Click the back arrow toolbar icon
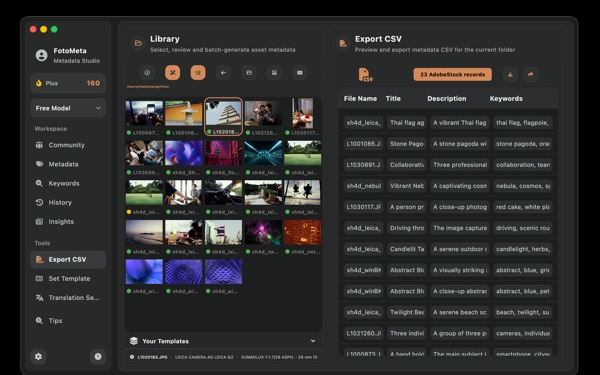This screenshot has width=600, height=375. tap(223, 73)
